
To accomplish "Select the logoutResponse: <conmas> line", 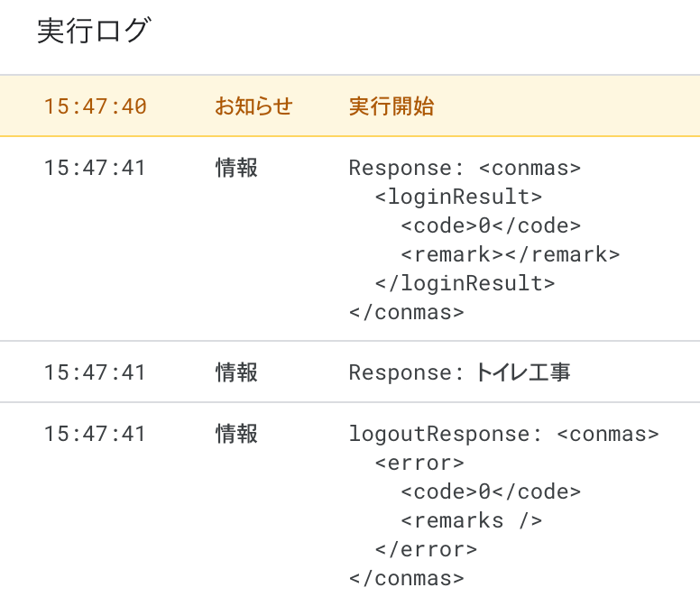I will click(503, 434).
